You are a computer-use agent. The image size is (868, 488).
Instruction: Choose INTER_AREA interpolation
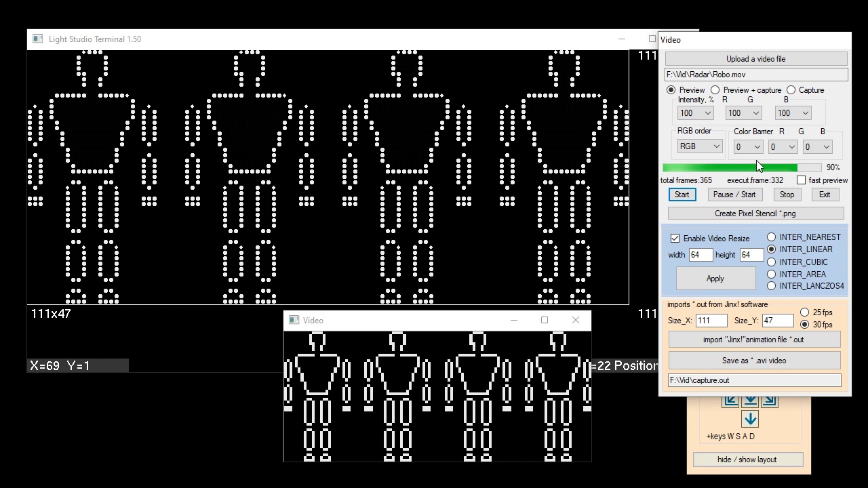pos(771,274)
